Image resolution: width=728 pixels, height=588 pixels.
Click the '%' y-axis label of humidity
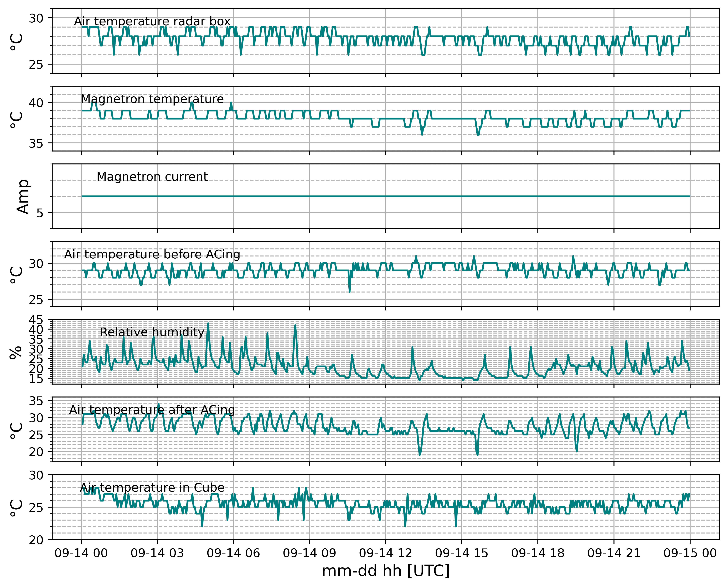click(16, 352)
